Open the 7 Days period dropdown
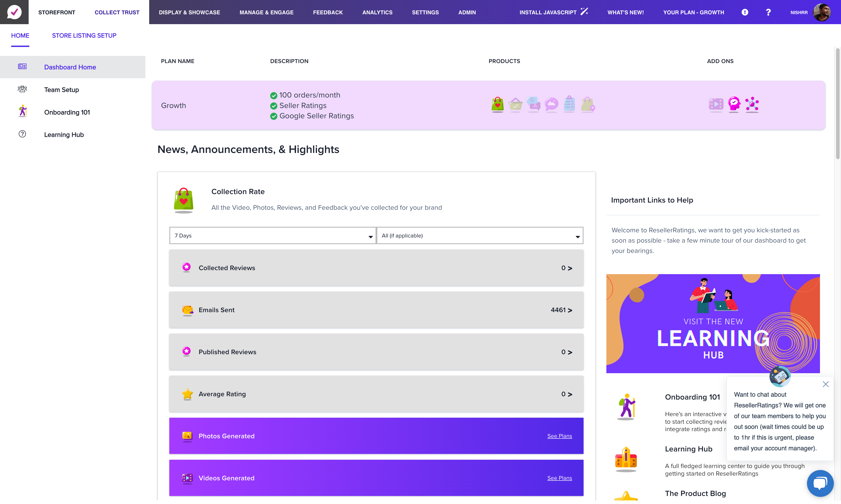This screenshot has height=504, width=841. point(273,235)
